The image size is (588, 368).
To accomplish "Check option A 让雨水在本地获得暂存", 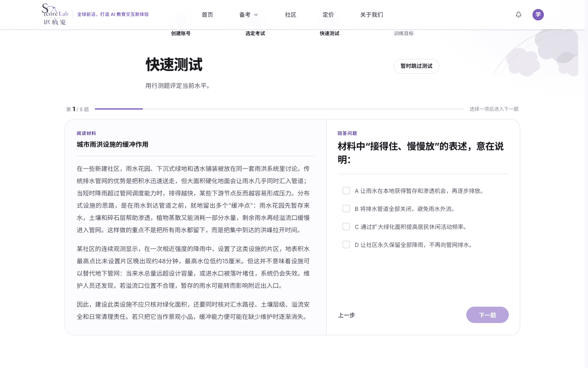I will pyautogui.click(x=346, y=191).
